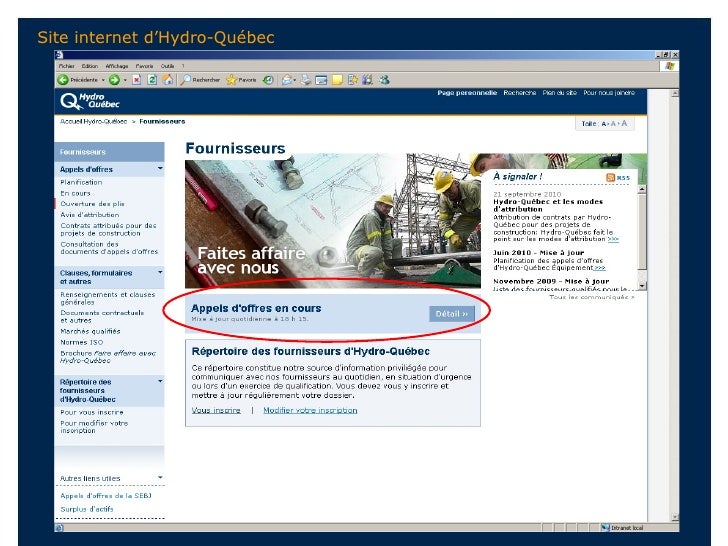
Task: Open Normes ISO sidebar link
Action: [x=82, y=342]
